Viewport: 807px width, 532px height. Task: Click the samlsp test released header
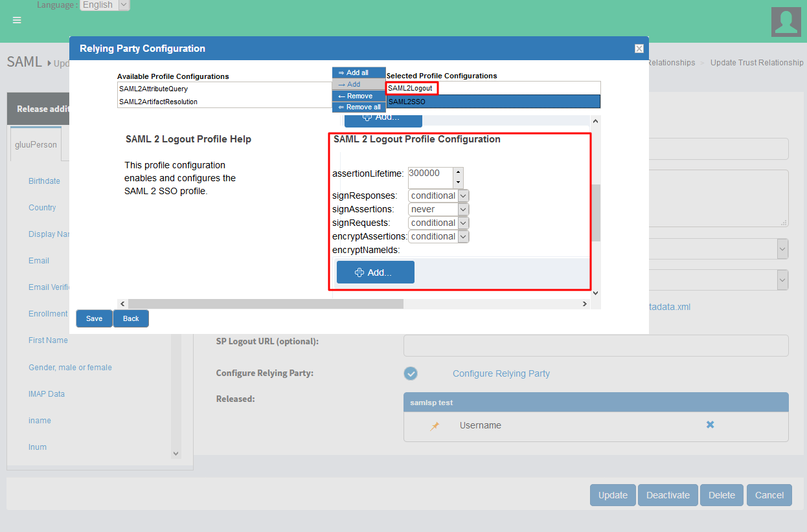click(x=596, y=403)
